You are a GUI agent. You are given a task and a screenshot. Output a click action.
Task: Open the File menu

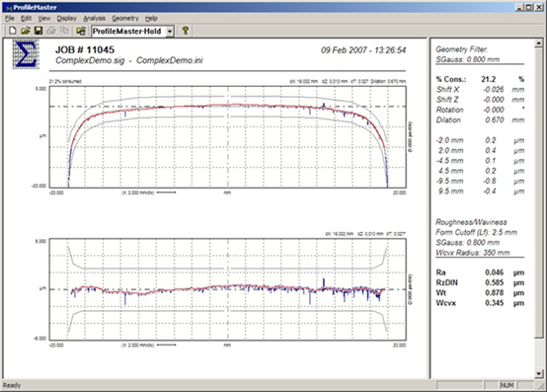[10, 19]
